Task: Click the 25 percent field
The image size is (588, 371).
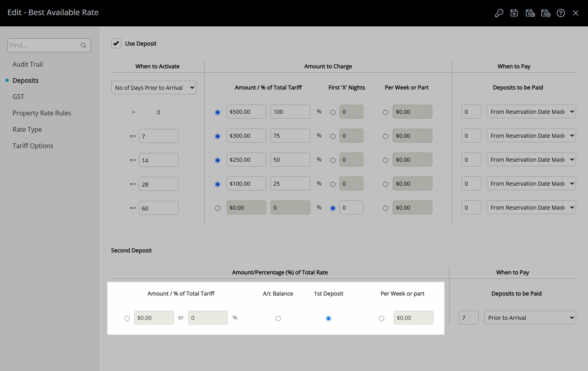Action: 290,183
